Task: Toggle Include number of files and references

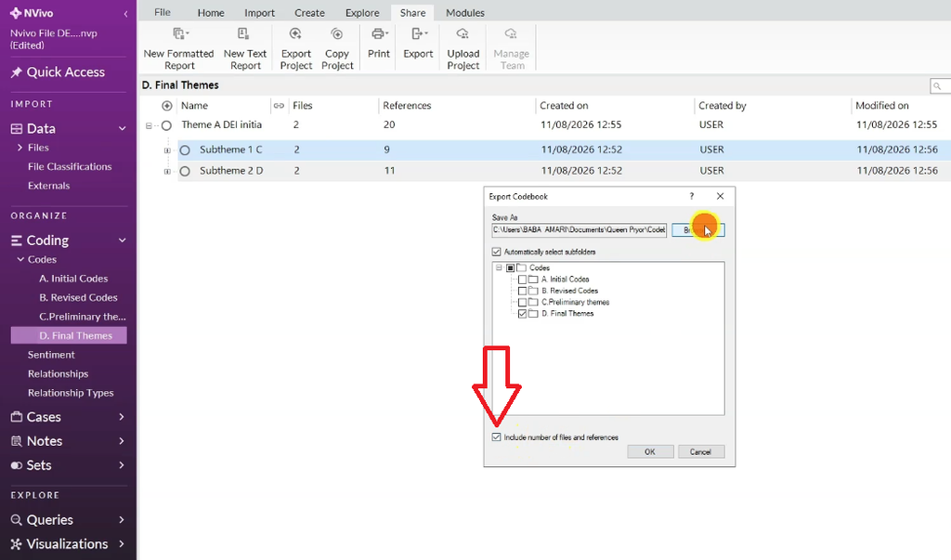Action: tap(497, 436)
